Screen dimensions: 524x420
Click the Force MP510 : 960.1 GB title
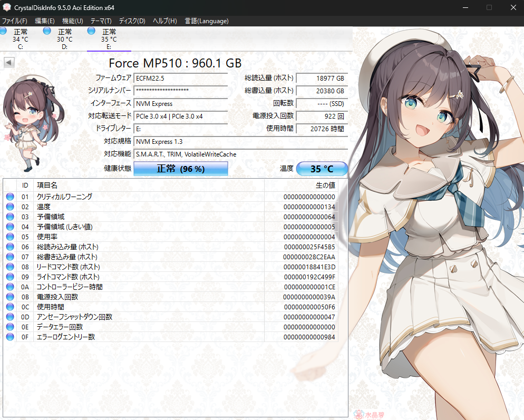point(175,63)
